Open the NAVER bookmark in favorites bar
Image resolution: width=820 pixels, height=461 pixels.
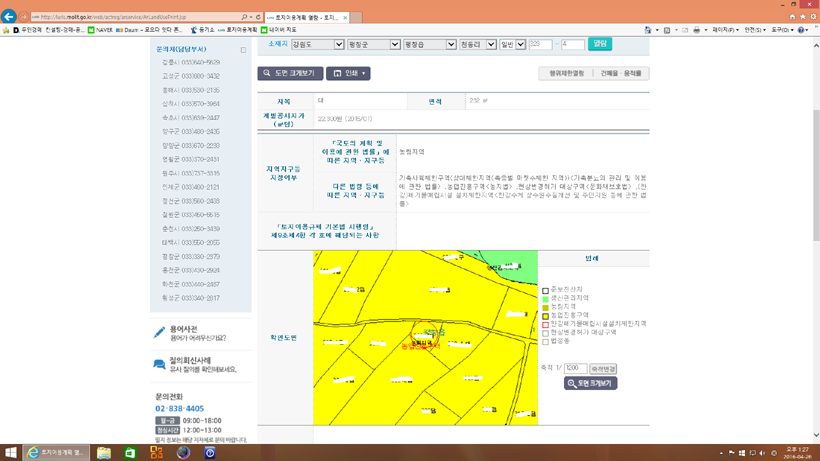pyautogui.click(x=100, y=30)
